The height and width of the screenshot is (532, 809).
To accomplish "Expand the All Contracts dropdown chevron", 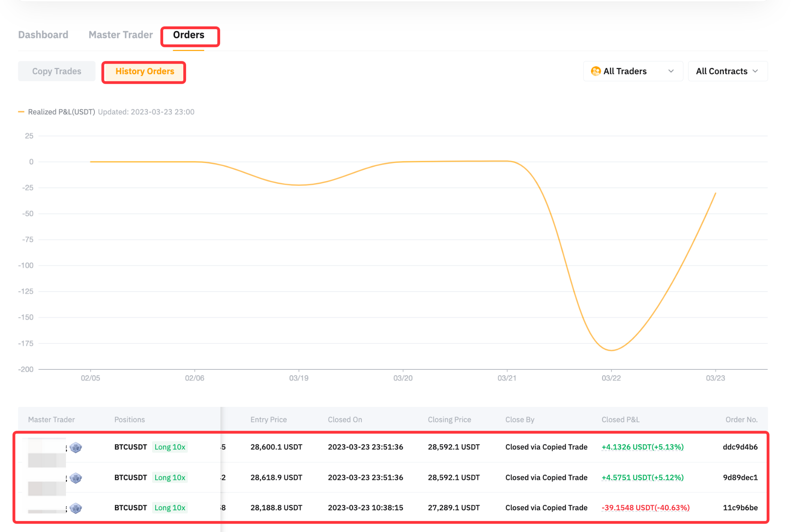I will point(755,71).
